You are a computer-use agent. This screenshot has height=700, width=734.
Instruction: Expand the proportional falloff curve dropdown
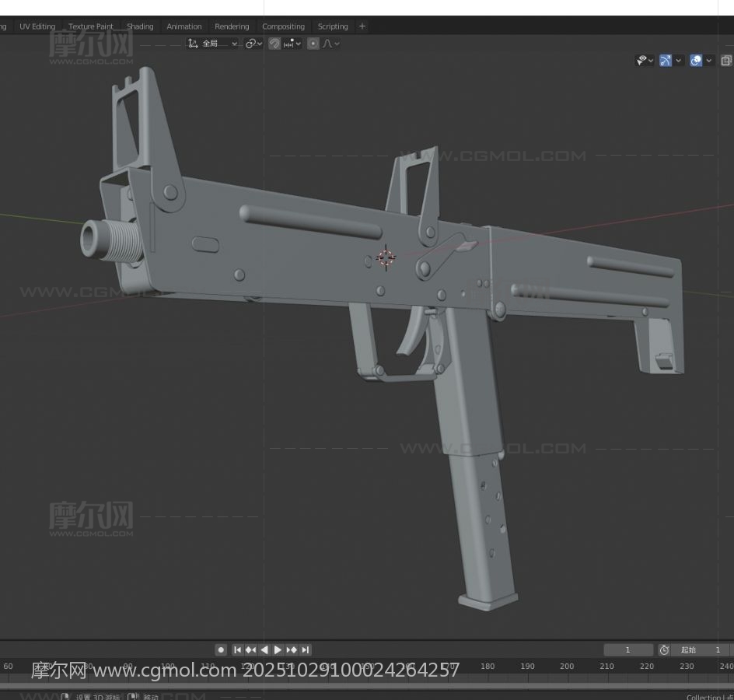tap(330, 44)
